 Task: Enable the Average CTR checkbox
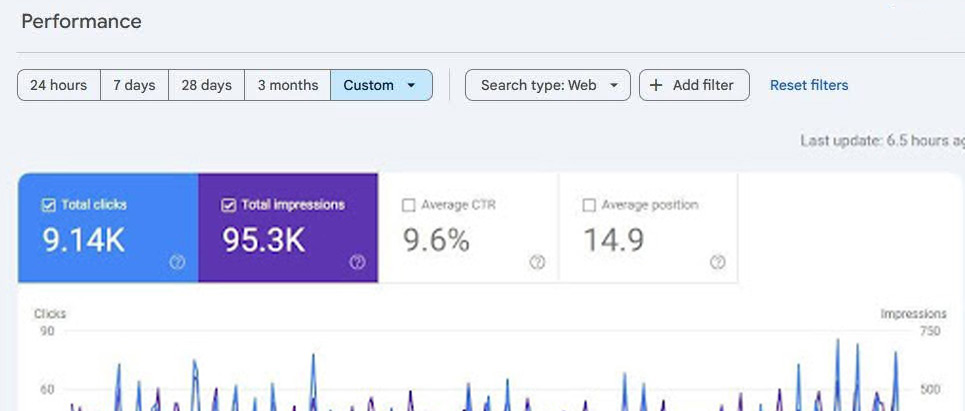408,205
